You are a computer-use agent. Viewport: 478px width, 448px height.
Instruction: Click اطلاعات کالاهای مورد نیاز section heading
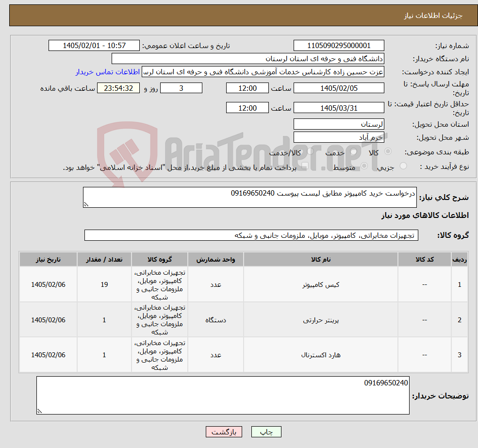point(425,216)
